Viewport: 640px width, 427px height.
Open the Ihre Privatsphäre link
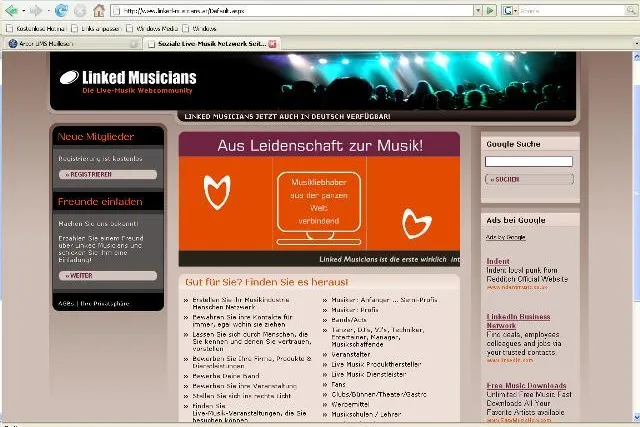tap(104, 304)
